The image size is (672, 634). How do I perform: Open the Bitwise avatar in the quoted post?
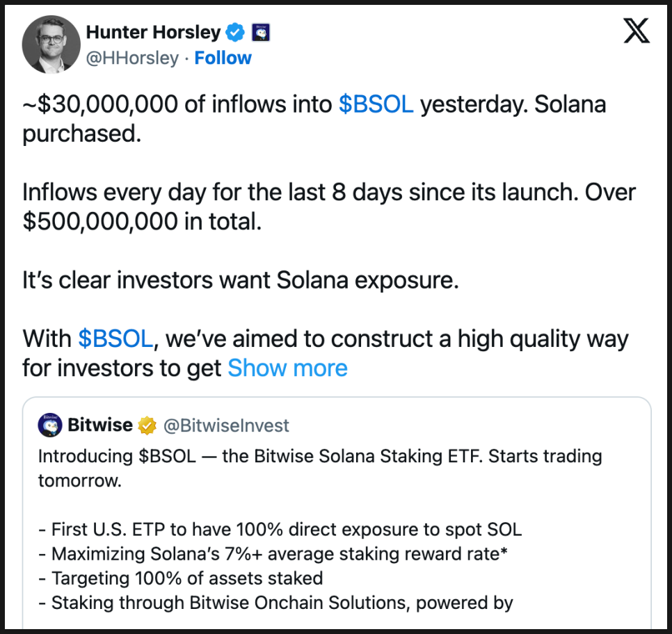[49, 425]
